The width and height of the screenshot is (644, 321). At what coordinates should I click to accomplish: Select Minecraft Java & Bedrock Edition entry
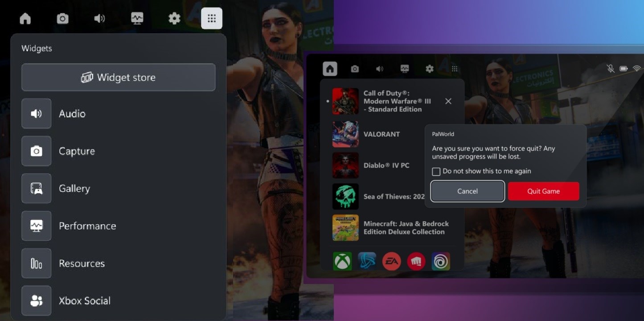[x=392, y=228]
